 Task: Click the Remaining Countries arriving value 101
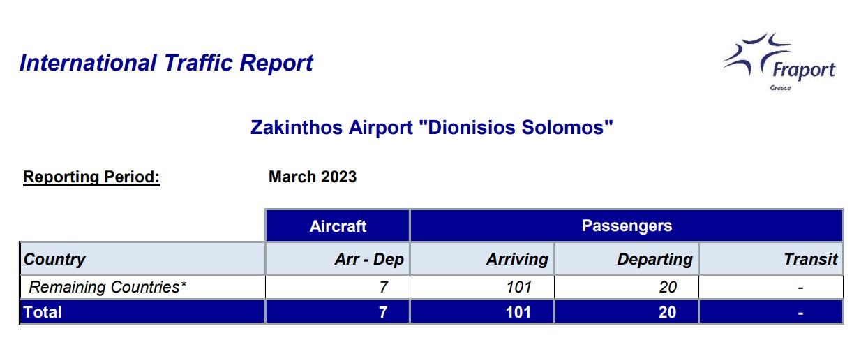[518, 287]
